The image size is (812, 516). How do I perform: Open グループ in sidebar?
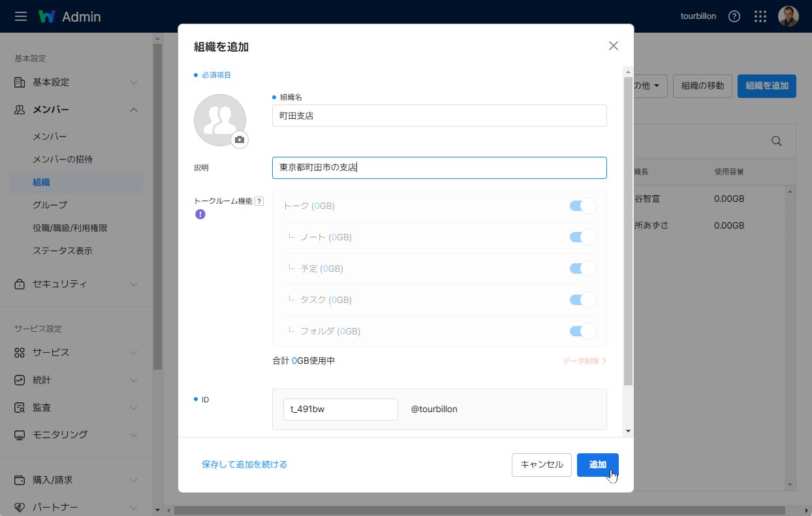50,205
